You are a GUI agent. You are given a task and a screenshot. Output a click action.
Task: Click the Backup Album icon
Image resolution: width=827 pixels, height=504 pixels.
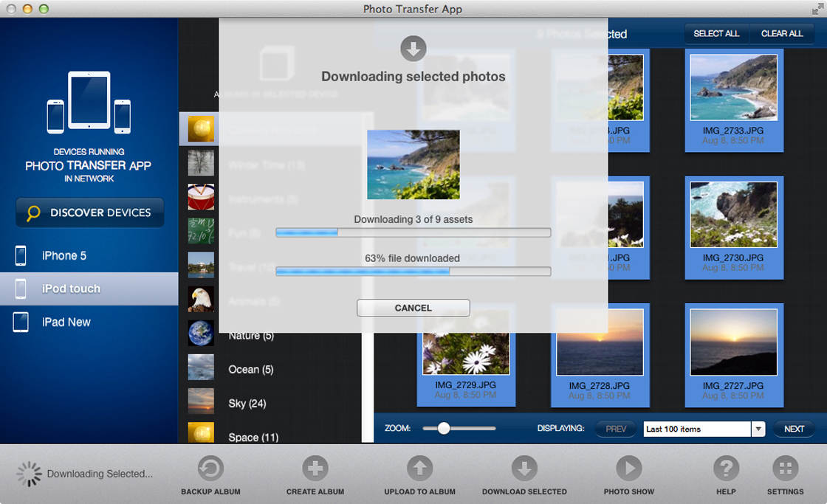tap(210, 469)
